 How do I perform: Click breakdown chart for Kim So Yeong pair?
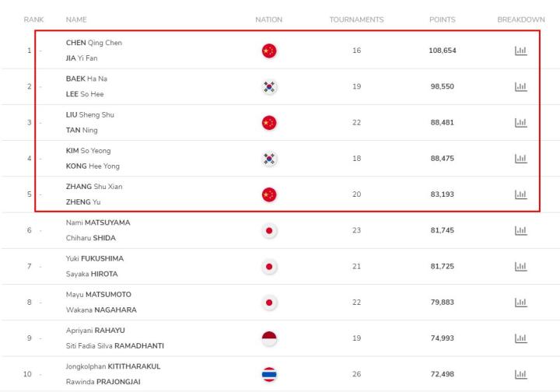[520, 159]
